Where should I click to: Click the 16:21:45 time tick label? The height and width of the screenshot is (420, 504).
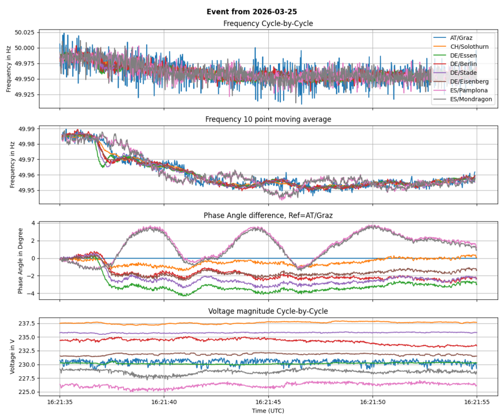[268, 402]
